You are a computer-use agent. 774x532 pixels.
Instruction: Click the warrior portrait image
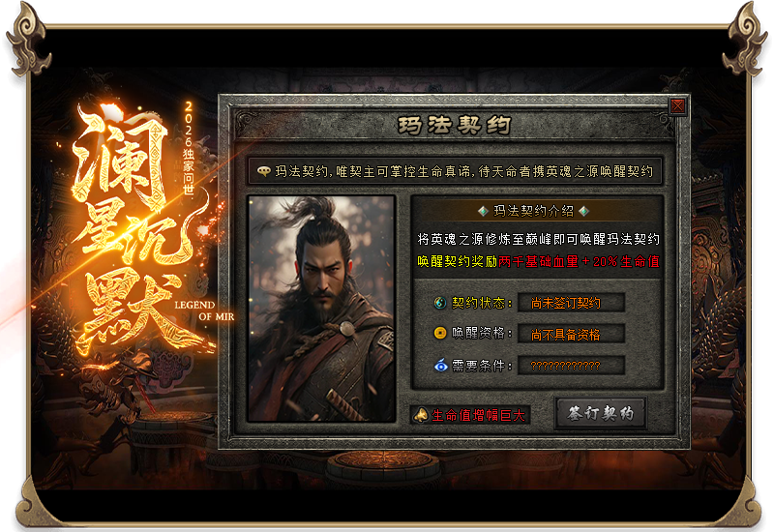[x=321, y=309]
